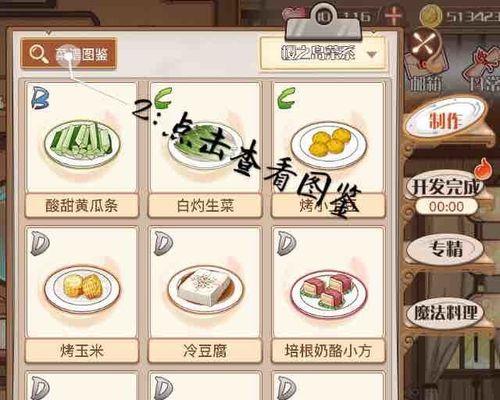This screenshot has height=400, width=500.
Task: Select the 烤玉米 grilled corn recipe
Action: coord(82,295)
